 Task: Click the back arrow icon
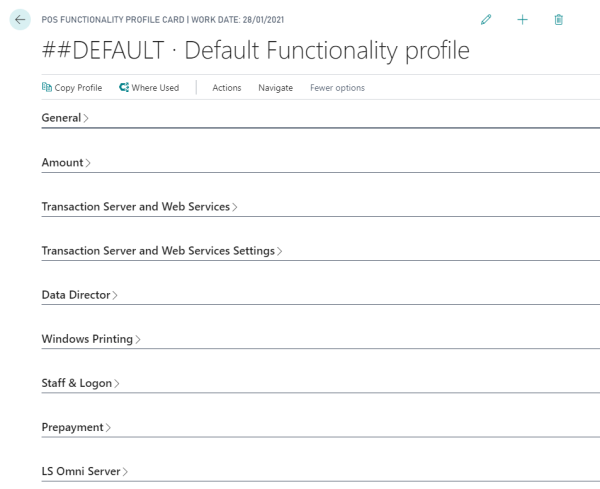(x=18, y=21)
